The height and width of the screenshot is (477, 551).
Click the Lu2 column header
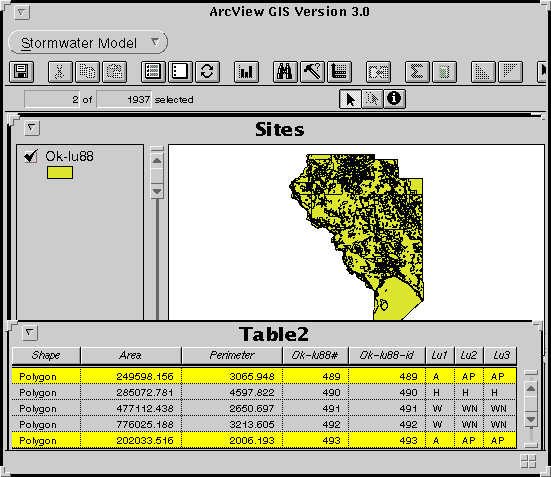469,355
